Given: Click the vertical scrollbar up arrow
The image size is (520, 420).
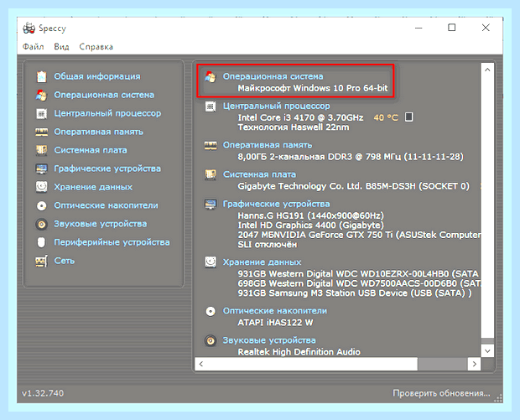Looking at the screenshot, I should [487, 70].
